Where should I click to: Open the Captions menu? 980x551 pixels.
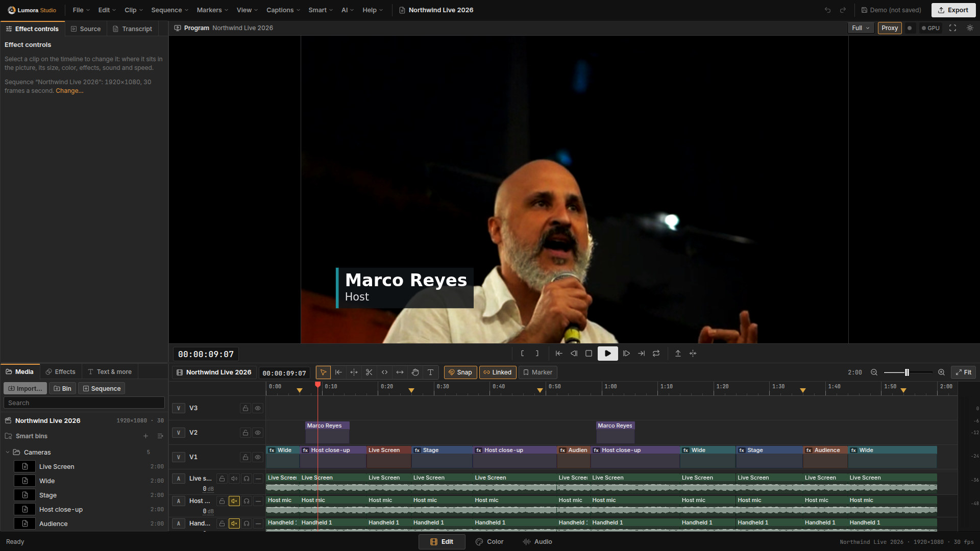tap(283, 10)
